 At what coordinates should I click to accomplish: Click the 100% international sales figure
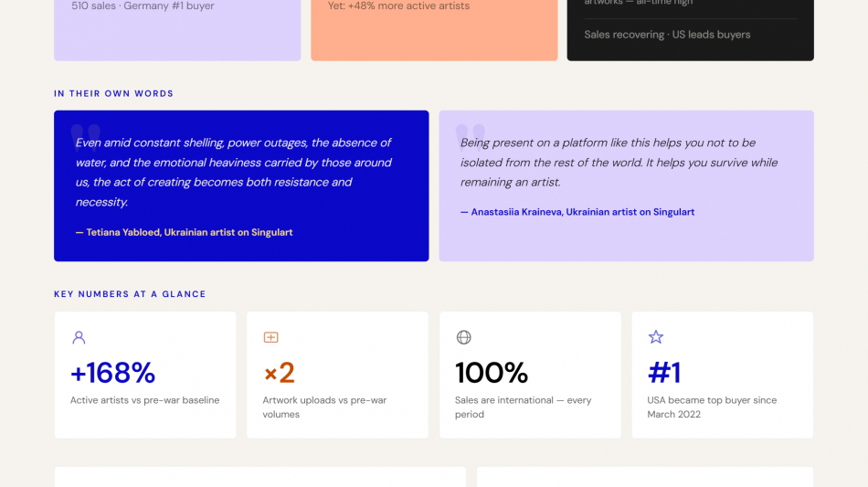pos(492,373)
